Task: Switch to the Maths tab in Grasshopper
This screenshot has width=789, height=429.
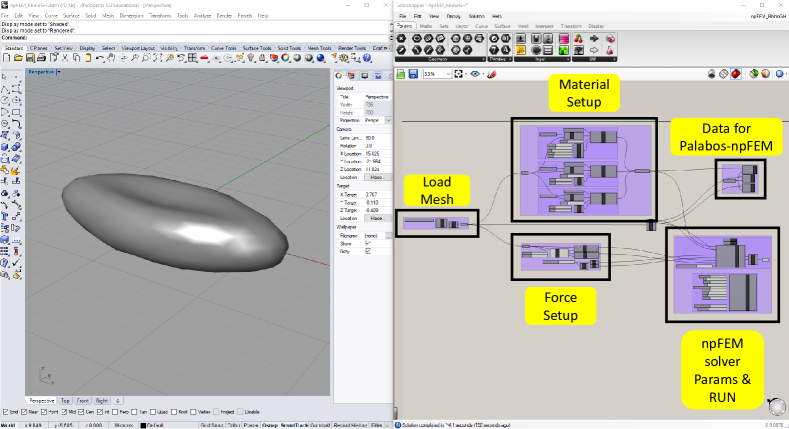Action: pyautogui.click(x=426, y=26)
